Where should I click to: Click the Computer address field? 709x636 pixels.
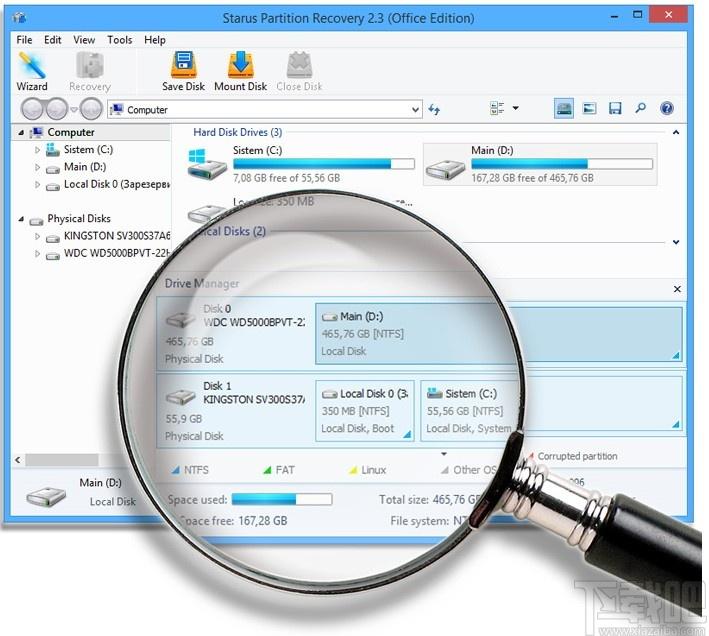pos(265,110)
